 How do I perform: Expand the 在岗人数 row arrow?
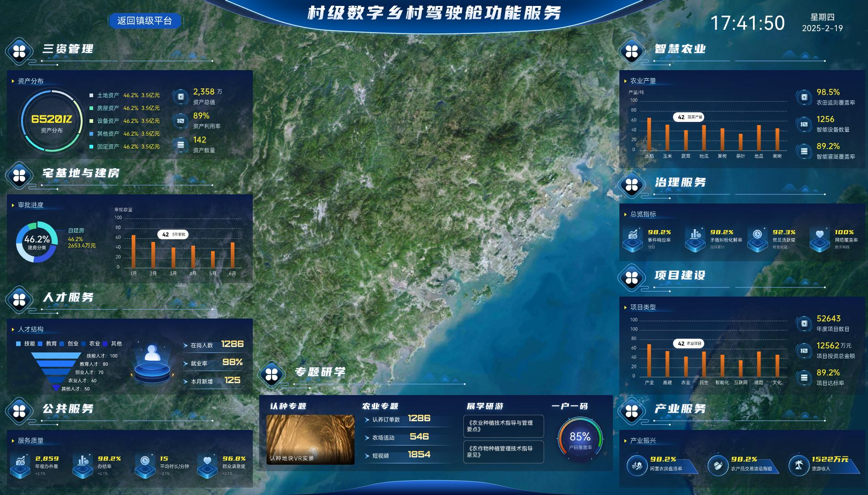(186, 345)
